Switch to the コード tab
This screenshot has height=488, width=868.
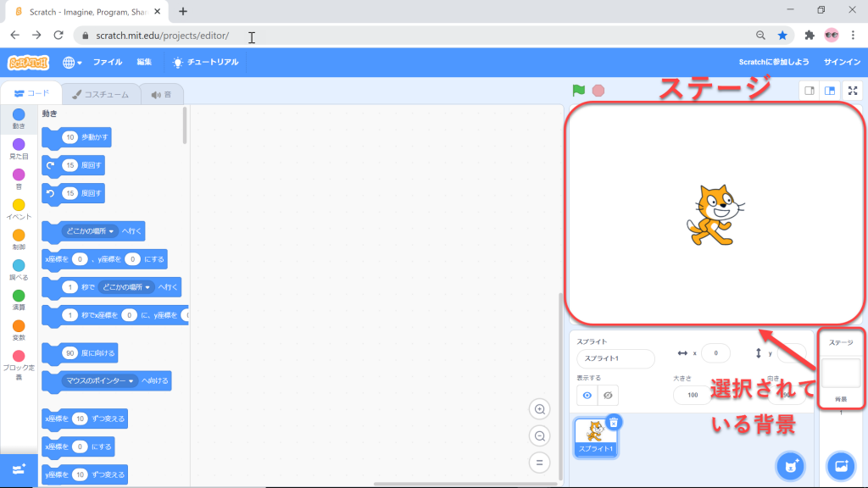pyautogui.click(x=31, y=93)
